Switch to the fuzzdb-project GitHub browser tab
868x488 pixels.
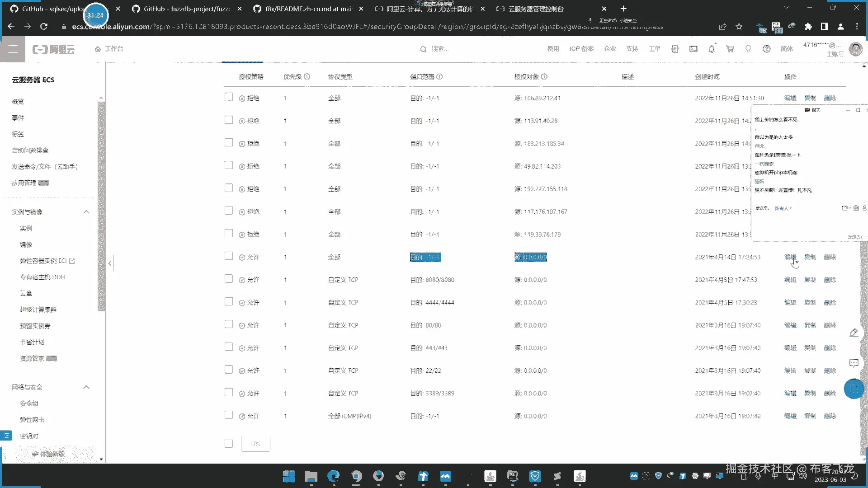pyautogui.click(x=186, y=9)
